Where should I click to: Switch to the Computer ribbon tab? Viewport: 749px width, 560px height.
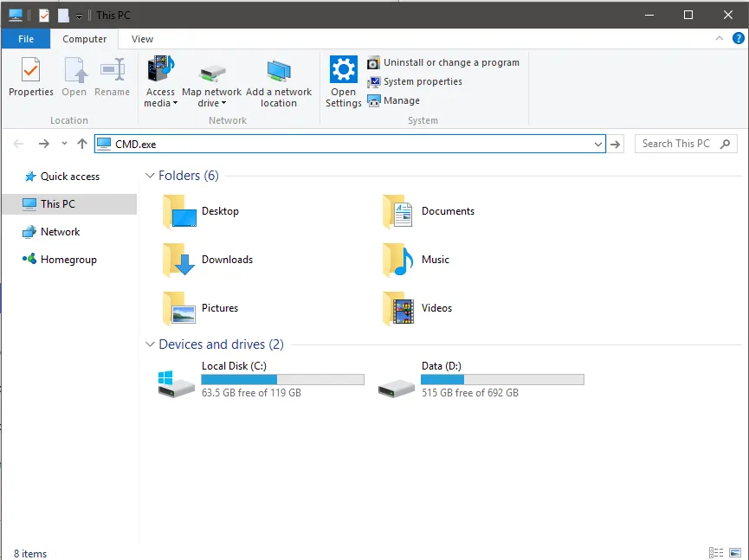pyautogui.click(x=85, y=39)
